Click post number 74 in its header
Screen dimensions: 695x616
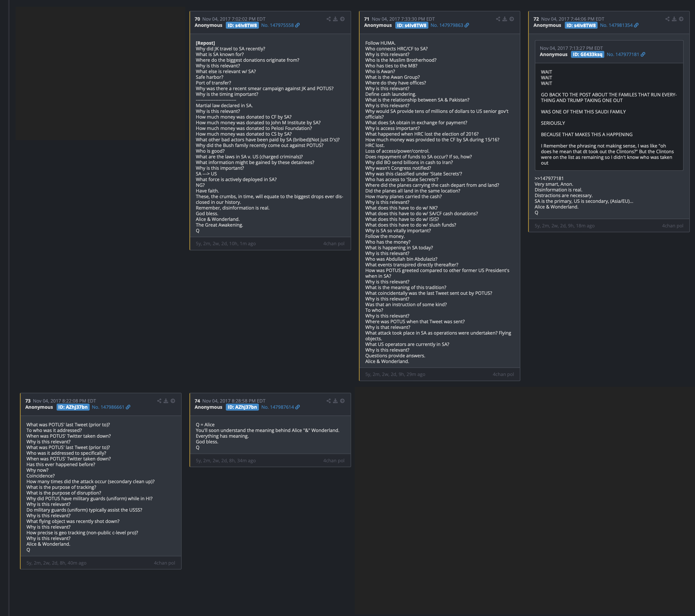197,401
